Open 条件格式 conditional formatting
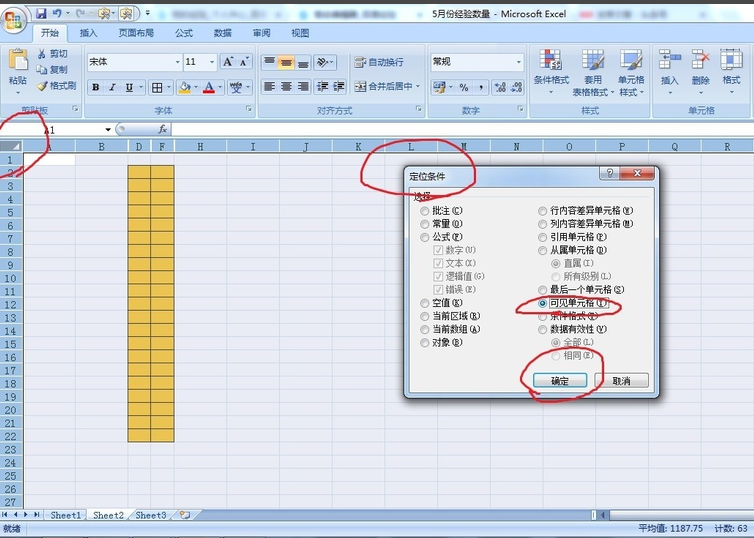The height and width of the screenshot is (538, 754). pyautogui.click(x=551, y=72)
